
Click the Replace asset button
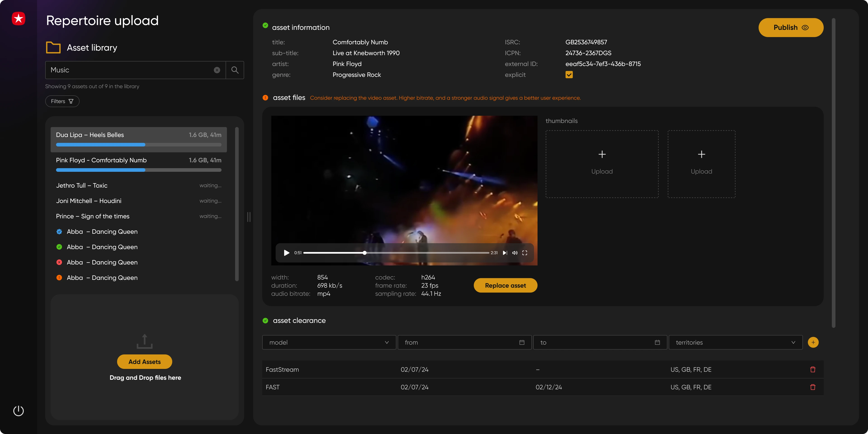pyautogui.click(x=505, y=285)
